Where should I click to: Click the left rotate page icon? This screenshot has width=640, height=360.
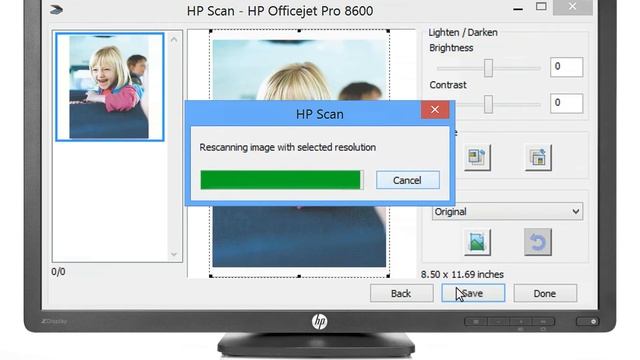coord(477,157)
